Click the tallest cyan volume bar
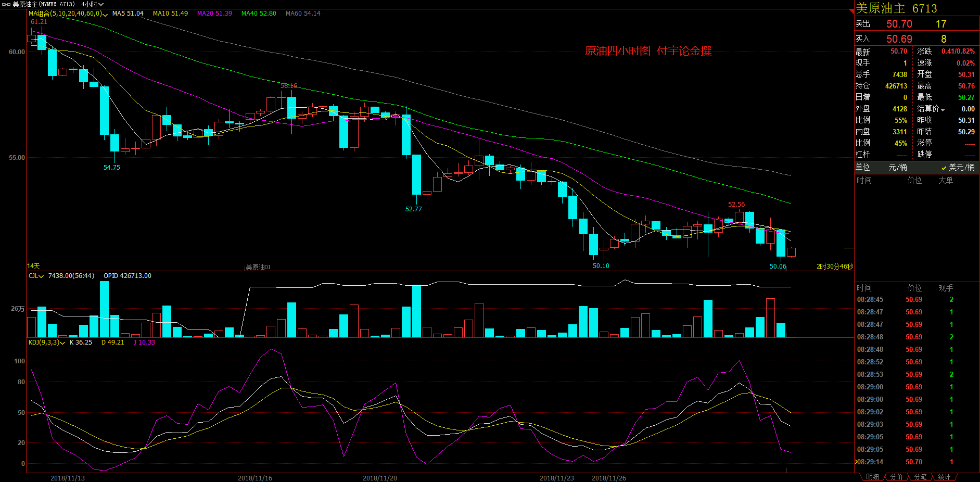 (x=104, y=309)
